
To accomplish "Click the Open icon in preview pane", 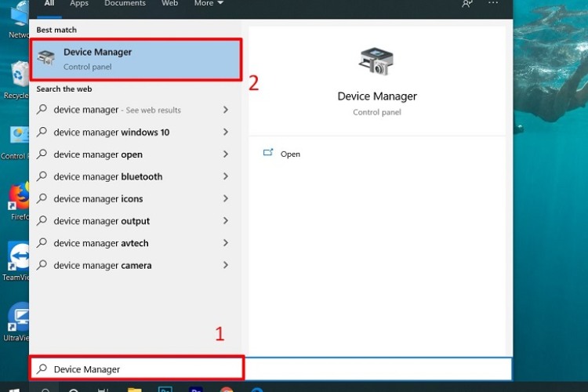I will pyautogui.click(x=269, y=154).
